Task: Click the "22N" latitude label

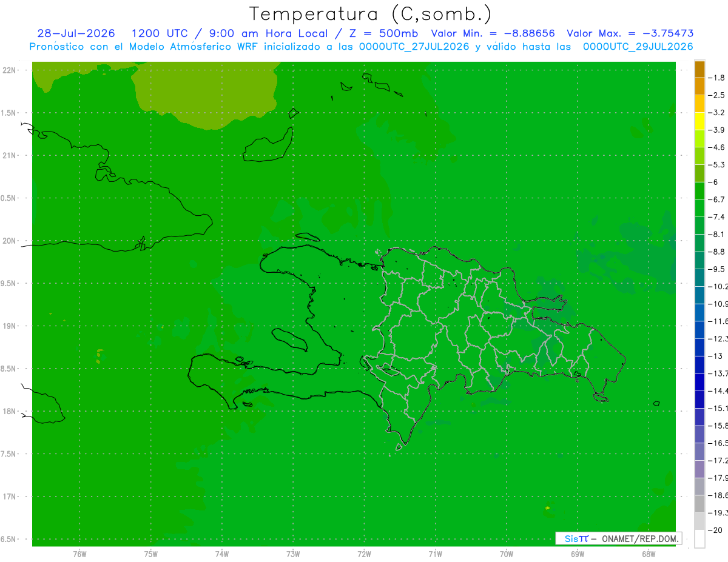Action: coord(10,70)
